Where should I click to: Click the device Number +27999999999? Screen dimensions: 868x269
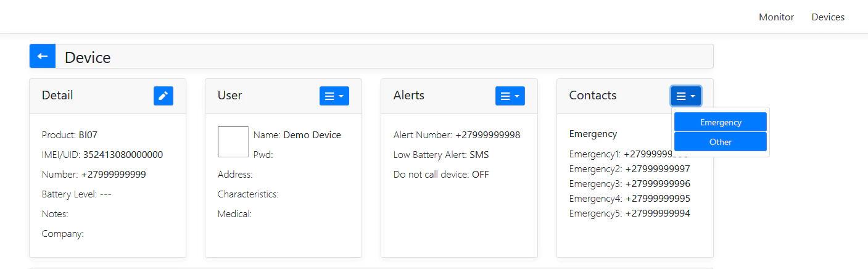[x=114, y=175]
